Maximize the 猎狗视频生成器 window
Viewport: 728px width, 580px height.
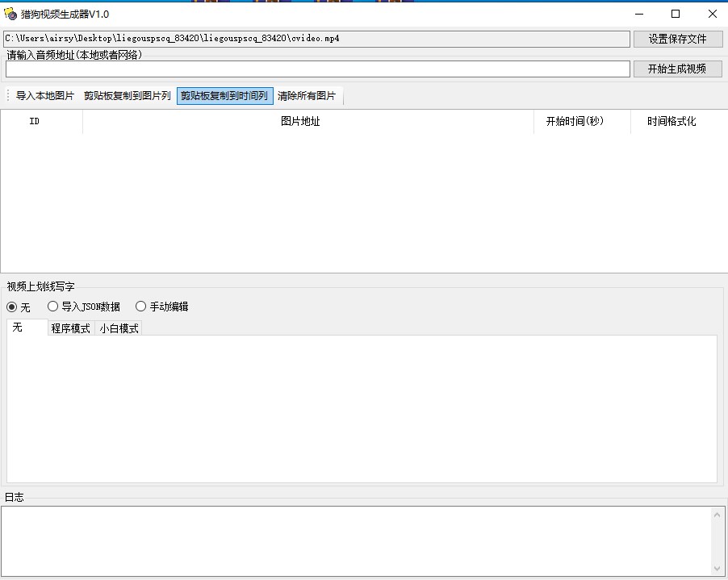(676, 14)
